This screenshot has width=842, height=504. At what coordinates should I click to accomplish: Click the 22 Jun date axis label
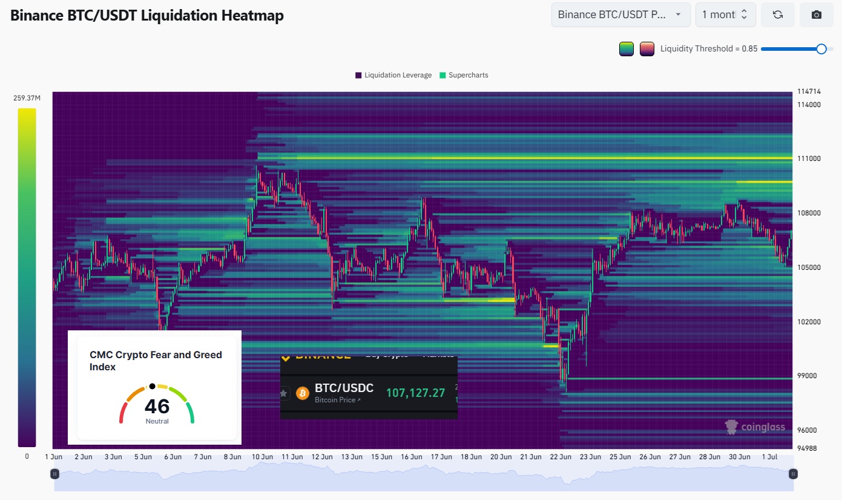pos(561,457)
